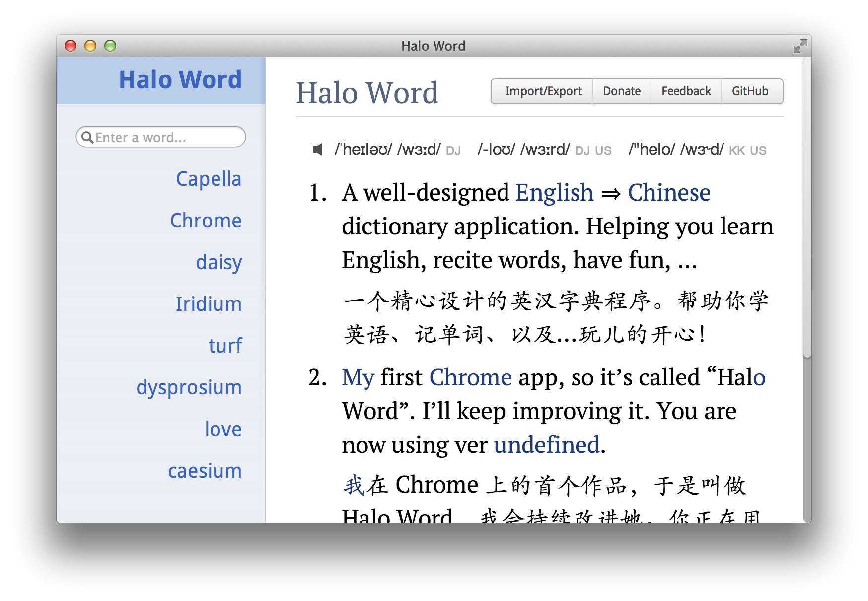This screenshot has width=868, height=601.
Task: Select the word Capella in the list
Action: tap(209, 179)
